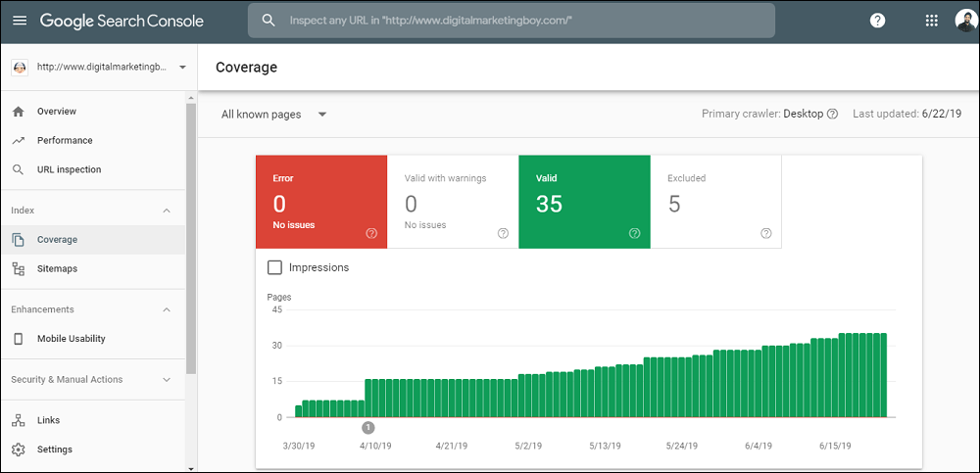This screenshot has height=473, width=980.
Task: Open Settings from the sidebar
Action: pyautogui.click(x=93, y=449)
